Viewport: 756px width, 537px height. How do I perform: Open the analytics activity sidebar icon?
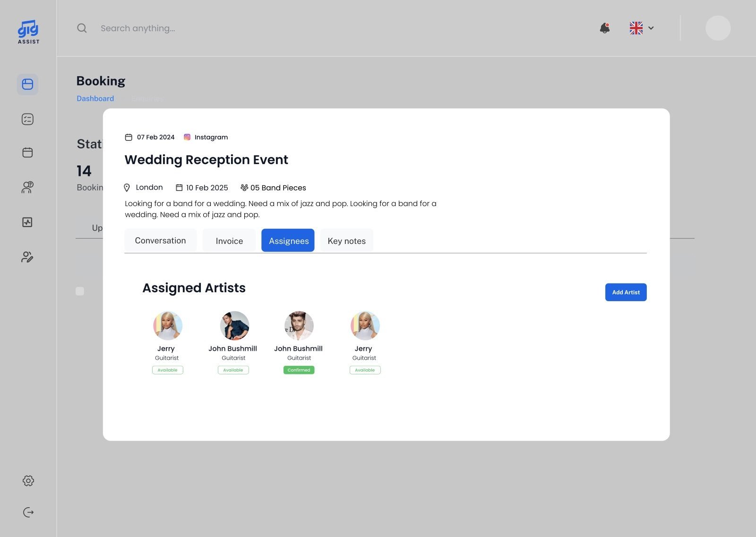click(27, 222)
